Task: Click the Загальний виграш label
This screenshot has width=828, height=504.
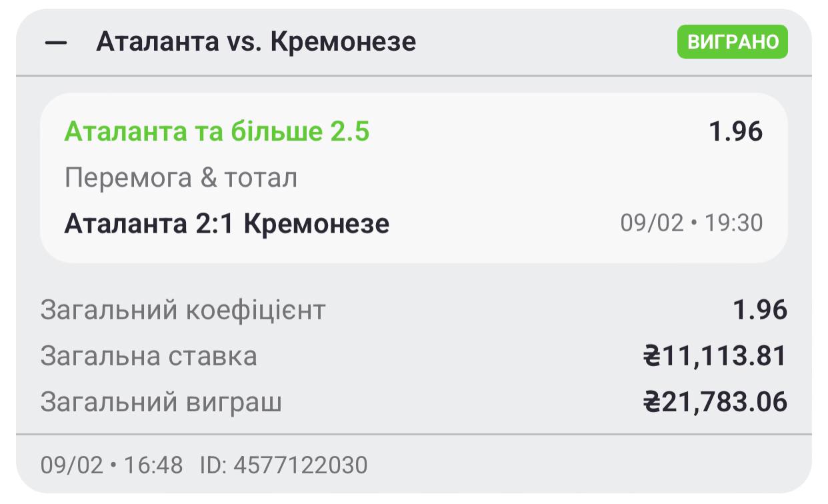Action: [x=161, y=402]
